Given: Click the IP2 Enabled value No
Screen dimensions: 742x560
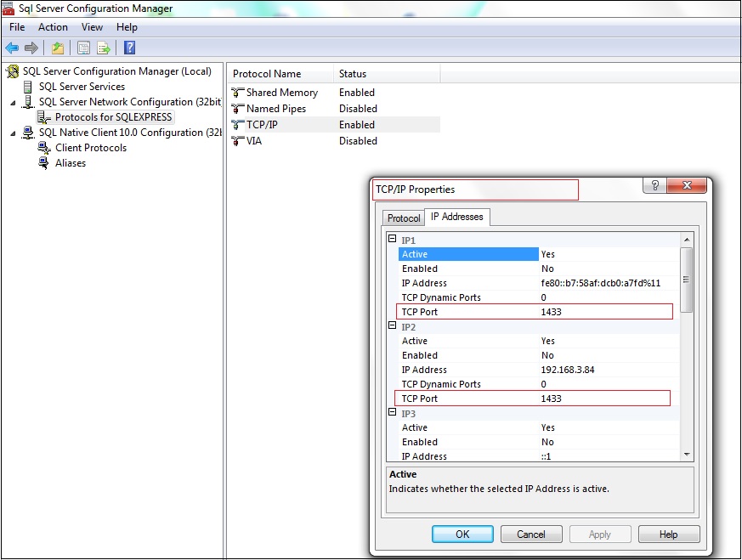Looking at the screenshot, I should tap(547, 355).
